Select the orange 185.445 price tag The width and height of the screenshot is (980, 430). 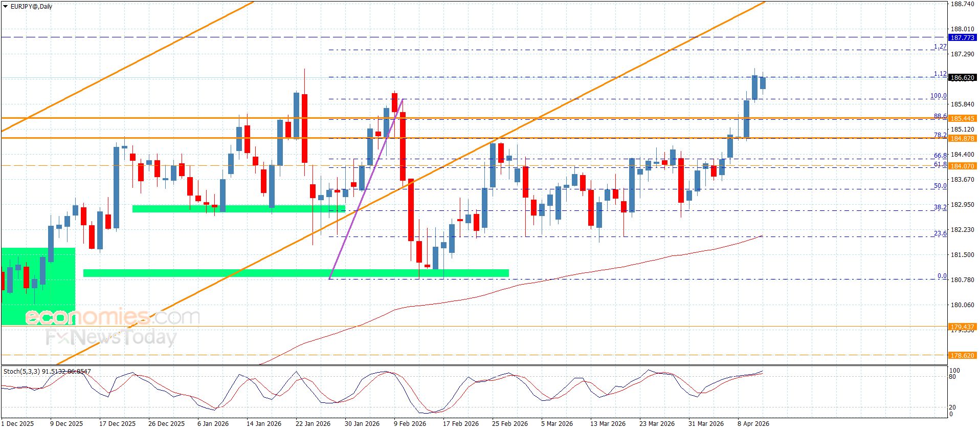(962, 118)
